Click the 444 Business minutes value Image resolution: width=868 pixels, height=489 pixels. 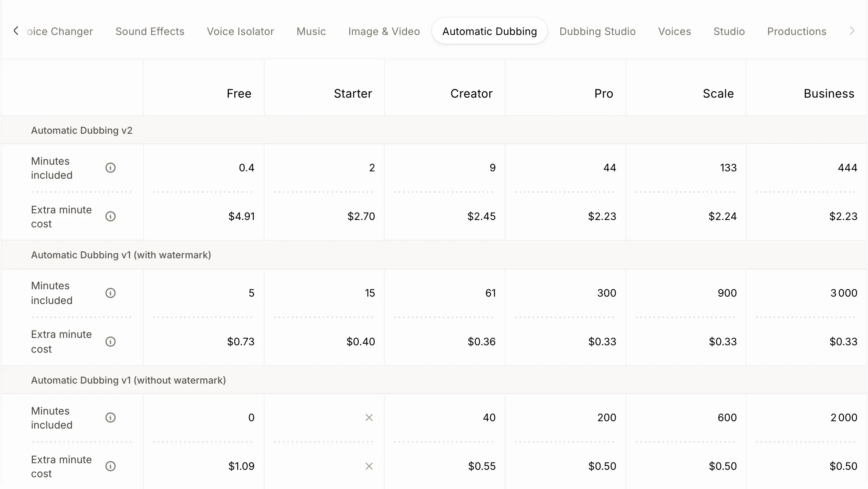point(848,168)
